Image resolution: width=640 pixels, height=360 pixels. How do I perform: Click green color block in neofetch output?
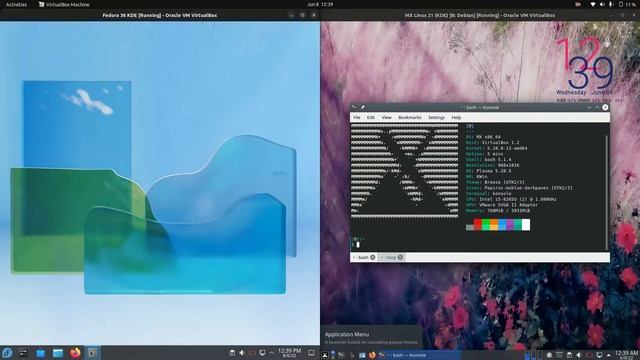486,224
